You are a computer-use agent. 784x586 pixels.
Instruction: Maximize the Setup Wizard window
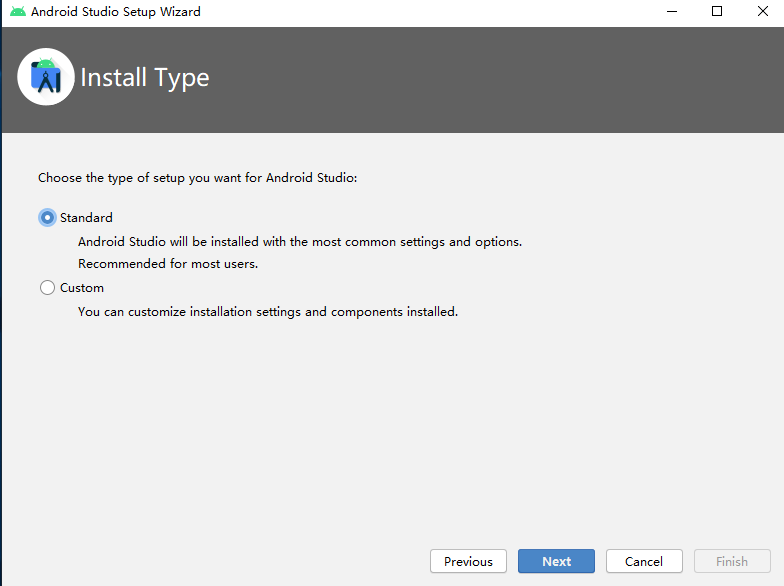click(x=717, y=12)
